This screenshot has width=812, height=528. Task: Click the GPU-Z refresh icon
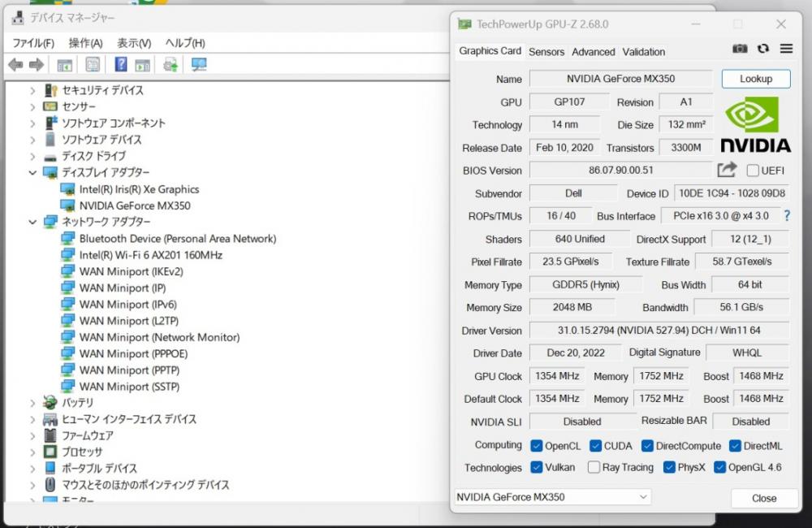click(763, 49)
